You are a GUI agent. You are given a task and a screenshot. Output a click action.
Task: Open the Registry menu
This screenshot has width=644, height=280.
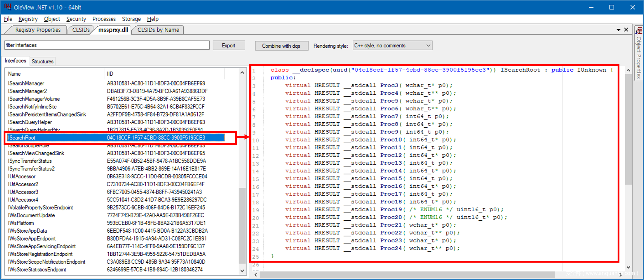point(28,19)
